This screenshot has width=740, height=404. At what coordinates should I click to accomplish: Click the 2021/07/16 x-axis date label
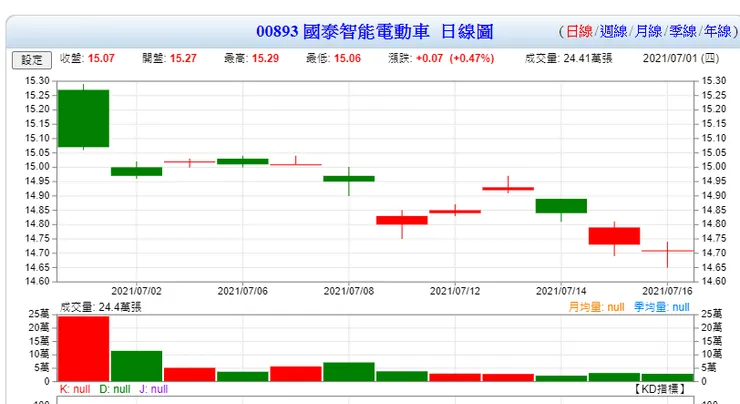pyautogui.click(x=667, y=291)
